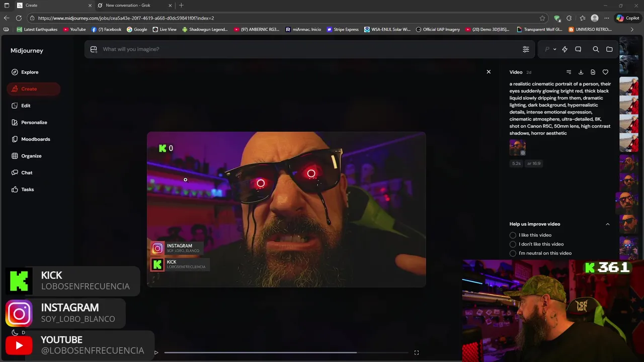Close the Grok conversation tab
Image resolution: width=644 pixels, height=362 pixels.
coord(170,6)
